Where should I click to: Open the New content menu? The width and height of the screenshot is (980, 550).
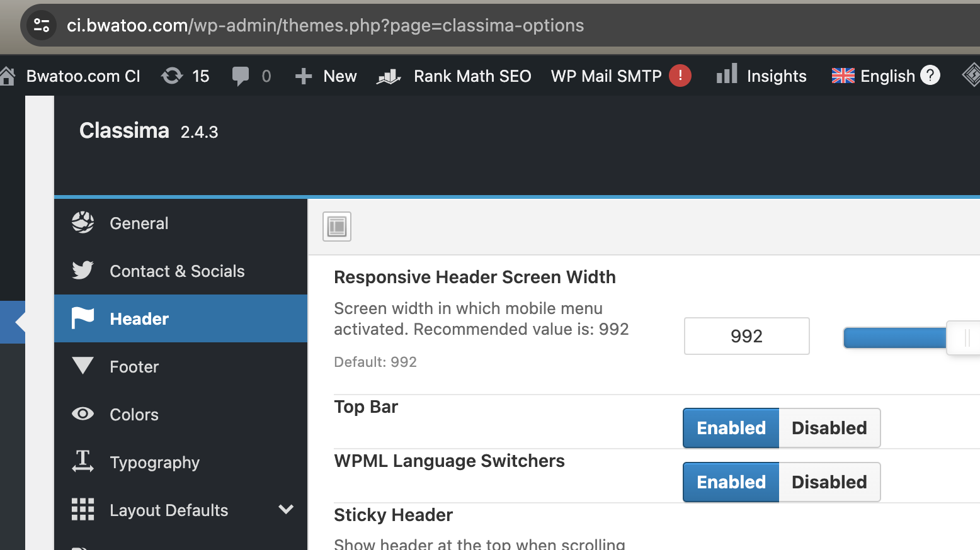pos(340,76)
